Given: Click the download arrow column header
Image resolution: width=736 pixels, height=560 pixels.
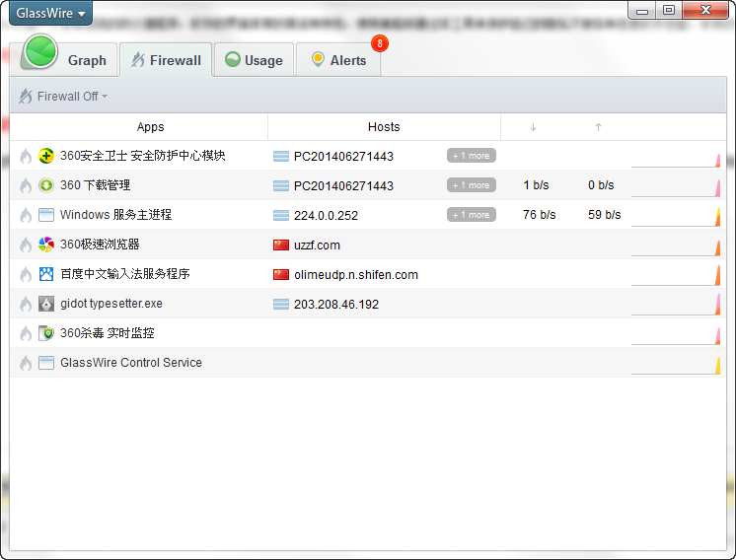Looking at the screenshot, I should coord(533,127).
